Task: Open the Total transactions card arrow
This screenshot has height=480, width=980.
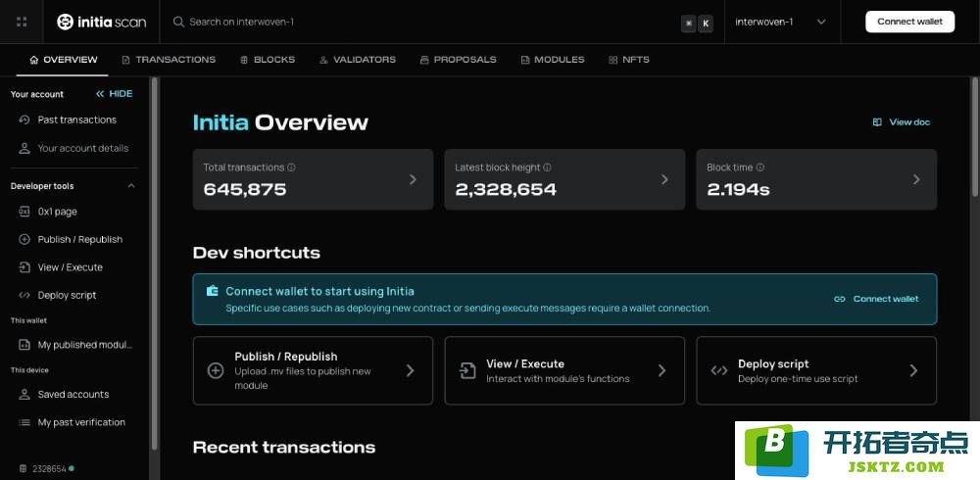Action: click(x=413, y=179)
